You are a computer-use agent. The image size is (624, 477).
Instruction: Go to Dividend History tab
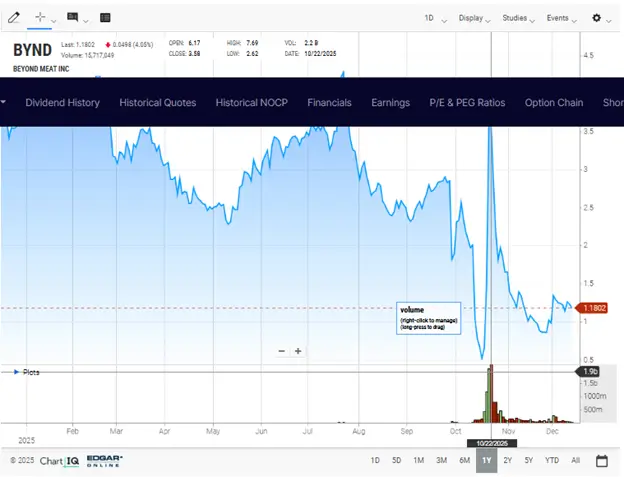coord(62,103)
